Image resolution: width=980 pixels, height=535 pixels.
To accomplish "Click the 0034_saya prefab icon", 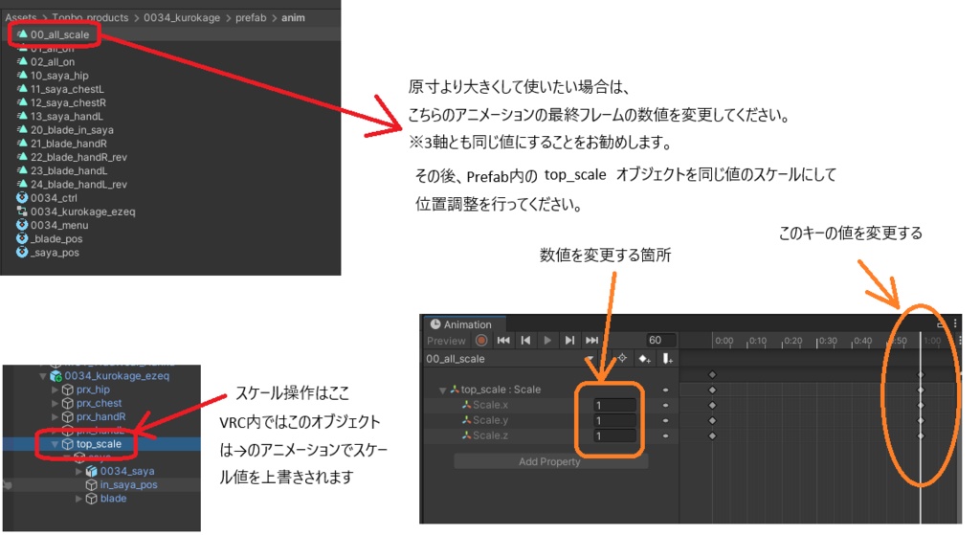I will click(x=91, y=471).
